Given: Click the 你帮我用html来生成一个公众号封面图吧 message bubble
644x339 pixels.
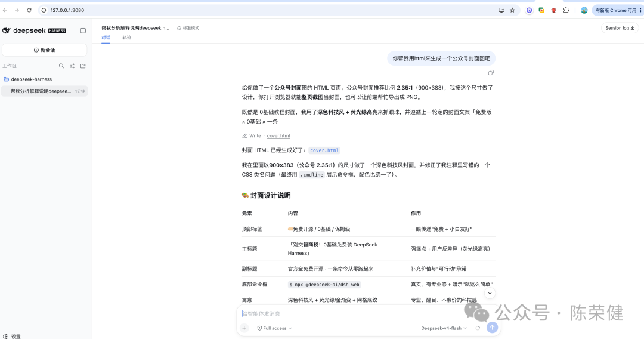Looking at the screenshot, I should [x=441, y=58].
